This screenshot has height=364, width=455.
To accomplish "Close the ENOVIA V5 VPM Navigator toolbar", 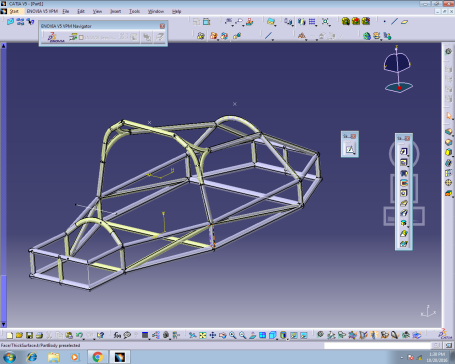I will pyautogui.click(x=162, y=26).
